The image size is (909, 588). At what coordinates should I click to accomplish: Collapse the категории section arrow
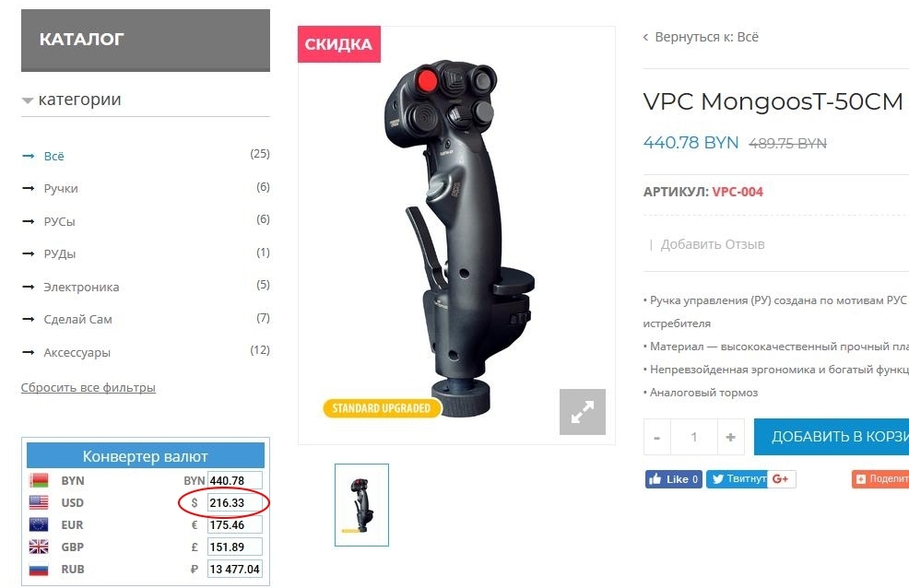(28, 100)
